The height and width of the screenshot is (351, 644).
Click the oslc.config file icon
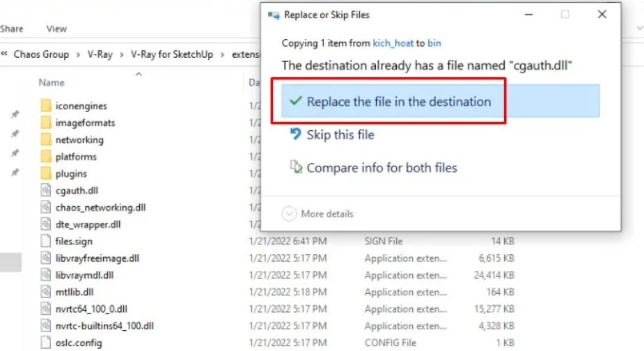46,343
